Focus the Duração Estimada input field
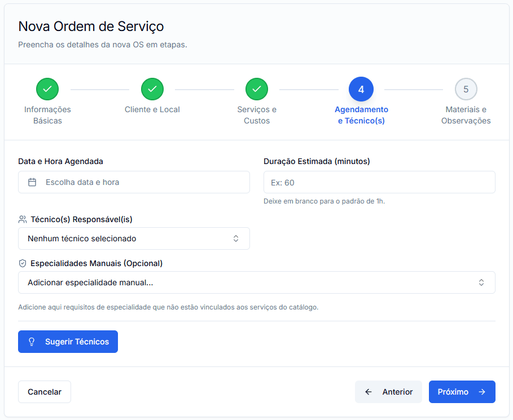This screenshot has height=420, width=513. coord(379,182)
